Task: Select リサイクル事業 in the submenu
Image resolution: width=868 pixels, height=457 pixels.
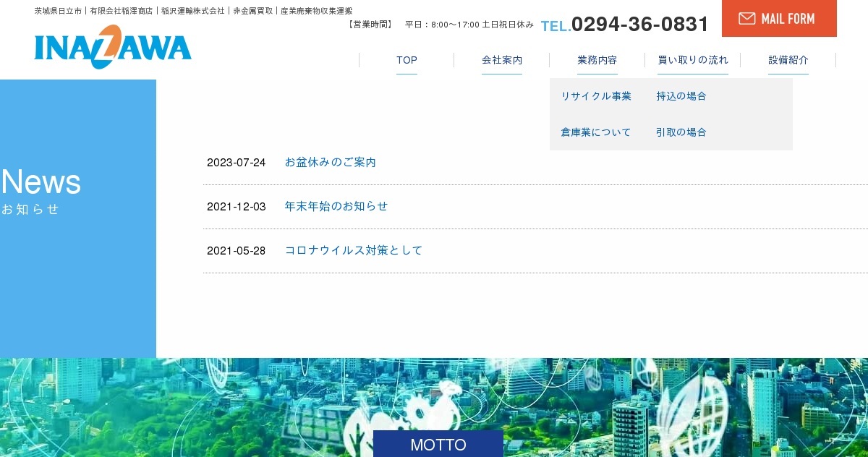Action: 597,96
